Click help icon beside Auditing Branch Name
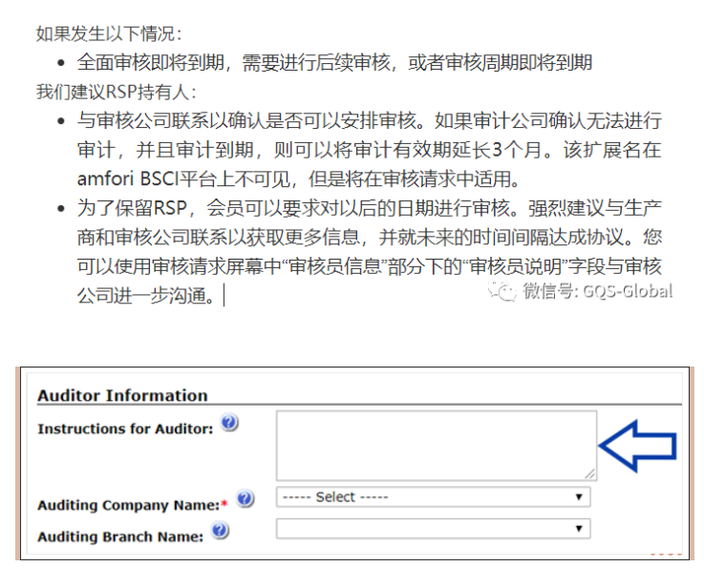704x588 pixels. point(221,532)
